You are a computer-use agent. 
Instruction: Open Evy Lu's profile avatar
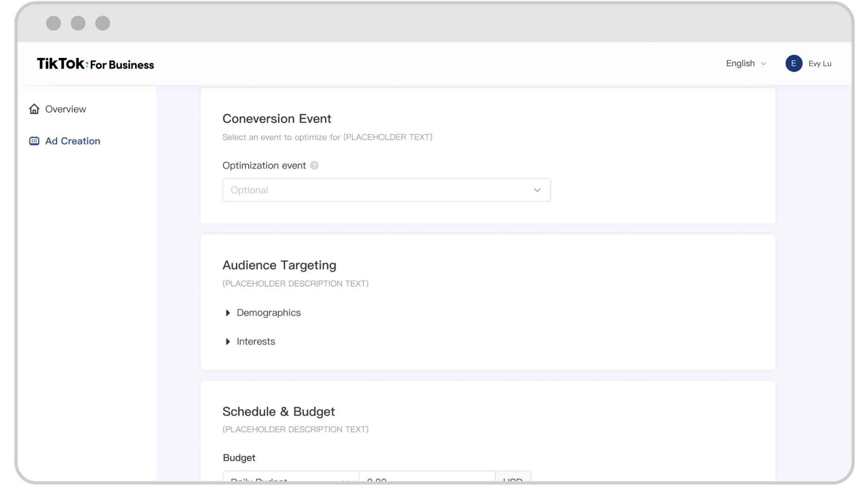tap(793, 63)
